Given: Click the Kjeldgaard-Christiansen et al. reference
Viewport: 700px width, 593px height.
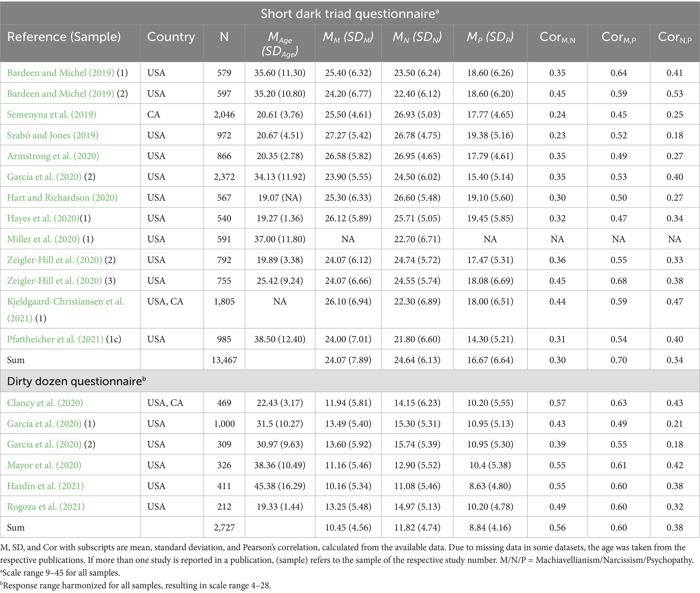Looking at the screenshot, I should point(66,310).
